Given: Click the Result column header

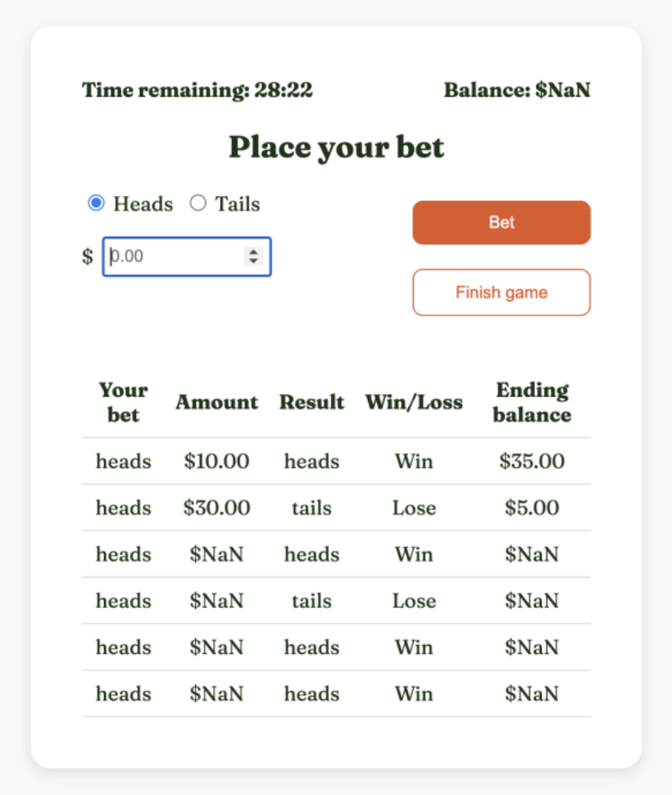Looking at the screenshot, I should 311,402.
